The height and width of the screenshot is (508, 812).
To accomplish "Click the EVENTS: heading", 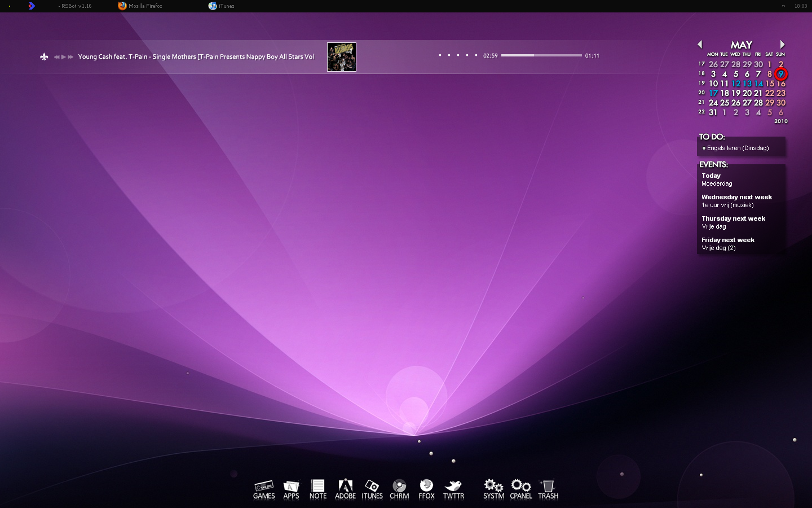I will click(713, 164).
